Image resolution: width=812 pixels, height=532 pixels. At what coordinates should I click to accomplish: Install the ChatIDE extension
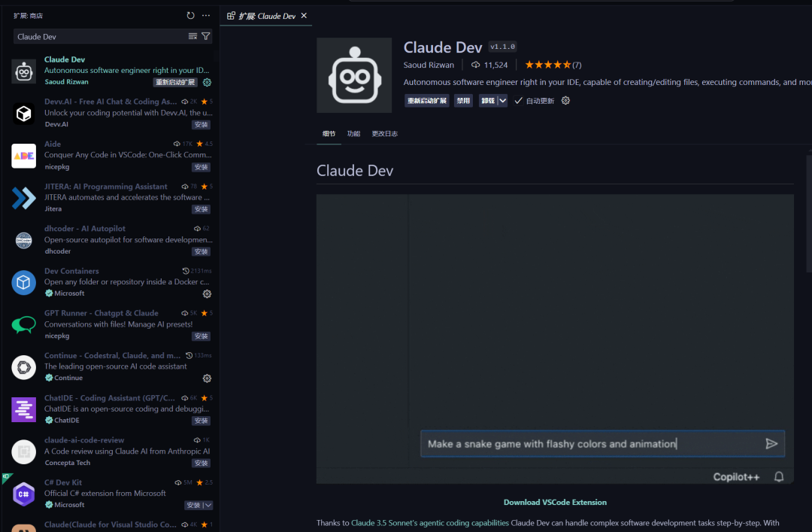(201, 421)
